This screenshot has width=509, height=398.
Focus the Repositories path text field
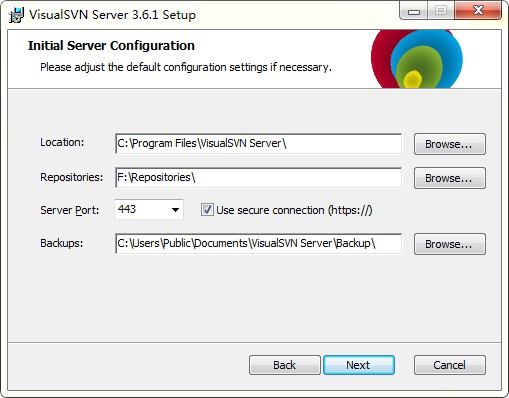click(x=258, y=178)
